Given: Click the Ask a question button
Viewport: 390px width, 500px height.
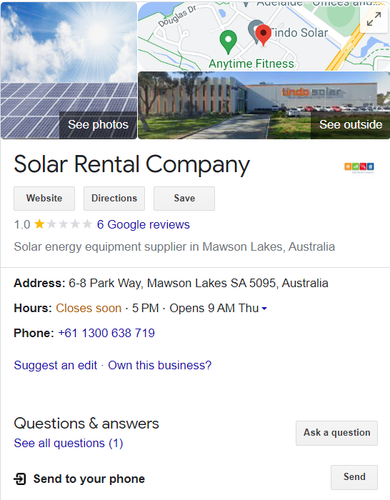Looking at the screenshot, I should tap(337, 433).
